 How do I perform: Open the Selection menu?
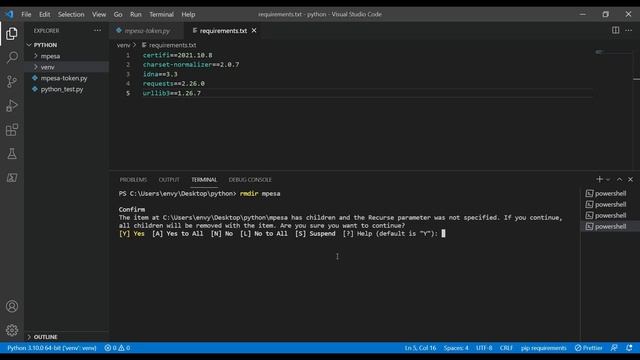pos(71,14)
